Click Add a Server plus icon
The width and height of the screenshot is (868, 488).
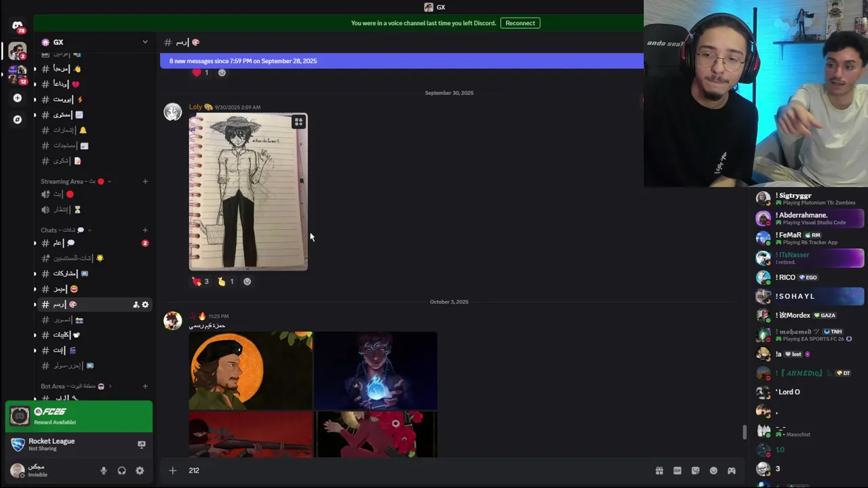pos(18,98)
